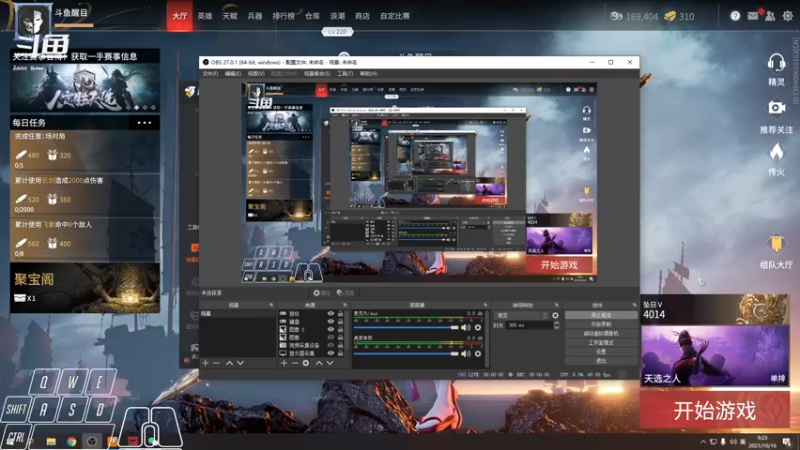
Task: Pop out the 混音器 dock via header icon
Action: coord(485,305)
